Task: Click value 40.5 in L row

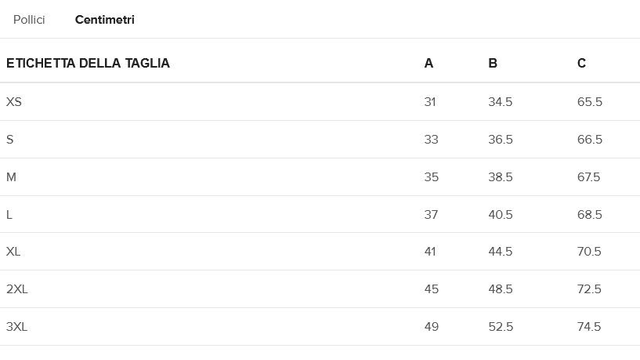Action: 500,215
